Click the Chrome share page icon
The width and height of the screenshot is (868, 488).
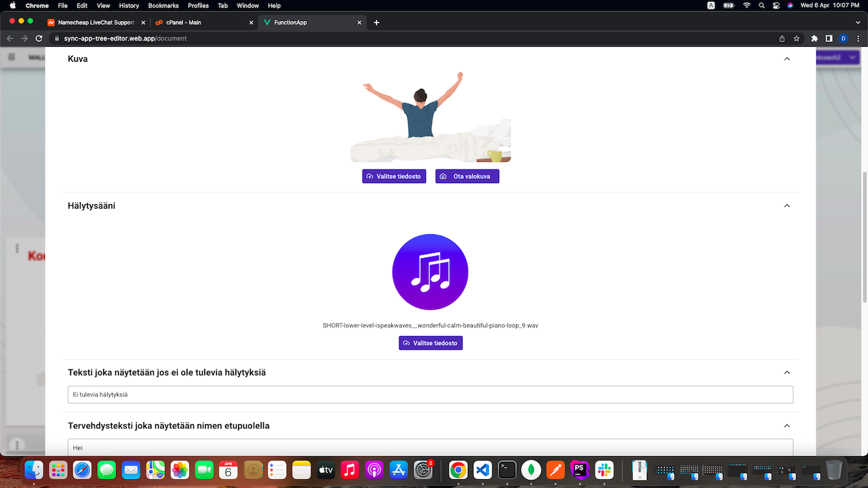(782, 39)
